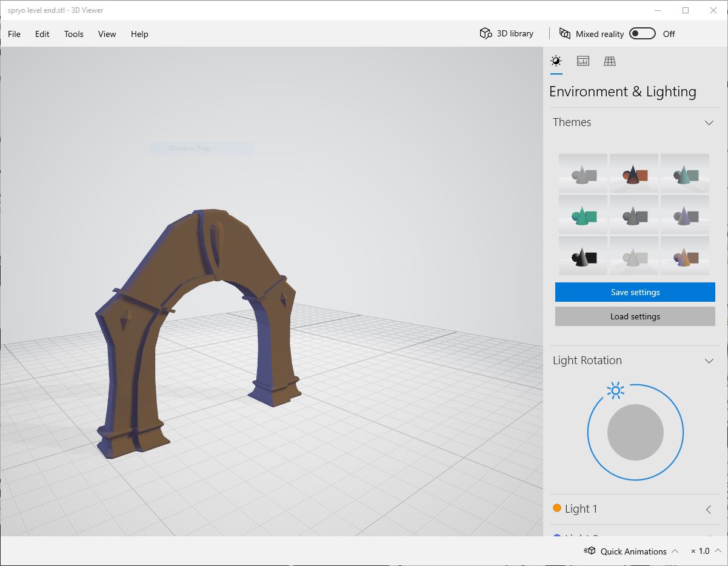Turn on the Mixed reality switch

click(643, 33)
